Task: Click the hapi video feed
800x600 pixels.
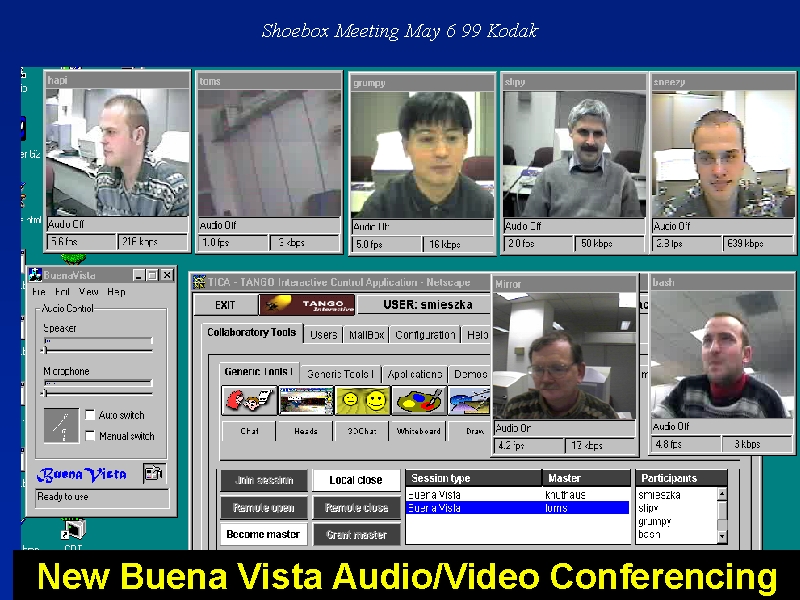Action: coord(117,153)
